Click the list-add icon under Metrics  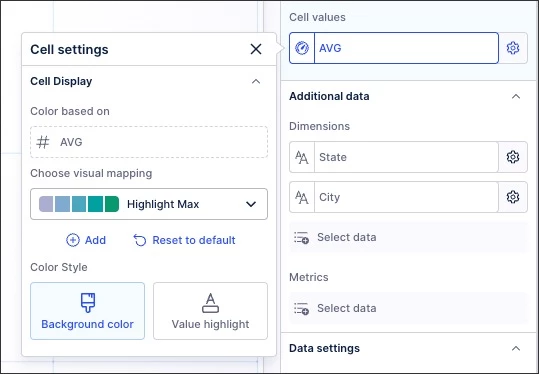coord(301,308)
